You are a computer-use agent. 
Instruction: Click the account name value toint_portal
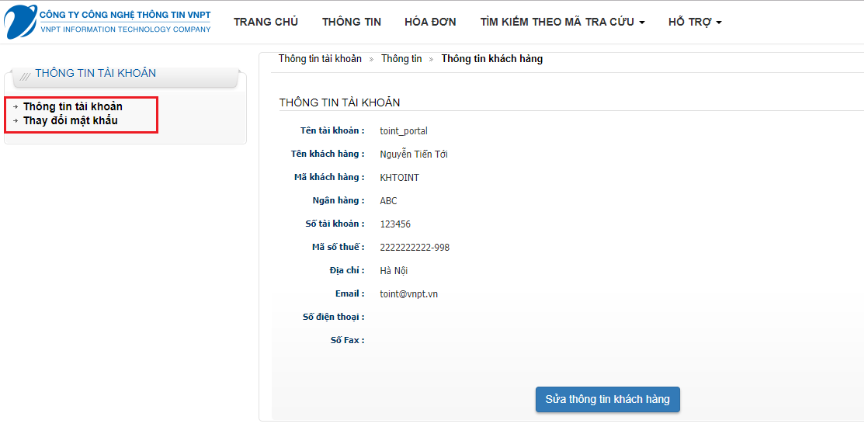pyautogui.click(x=404, y=131)
